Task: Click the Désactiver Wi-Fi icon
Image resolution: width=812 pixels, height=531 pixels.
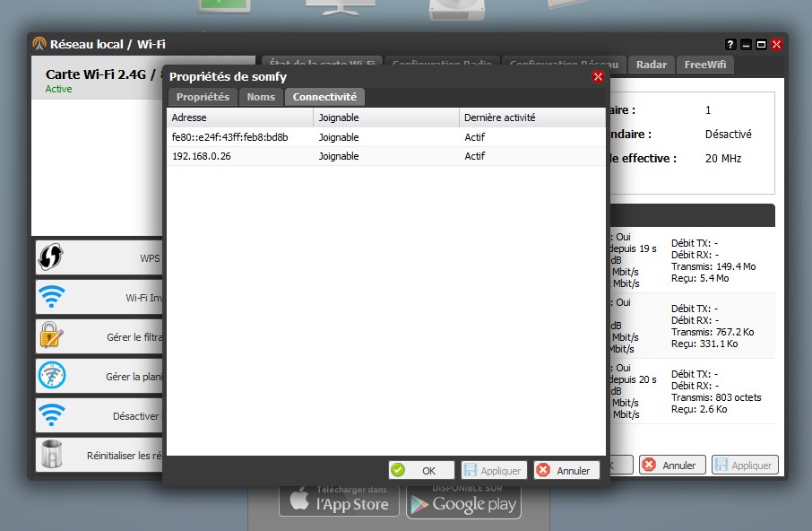Action: point(51,415)
